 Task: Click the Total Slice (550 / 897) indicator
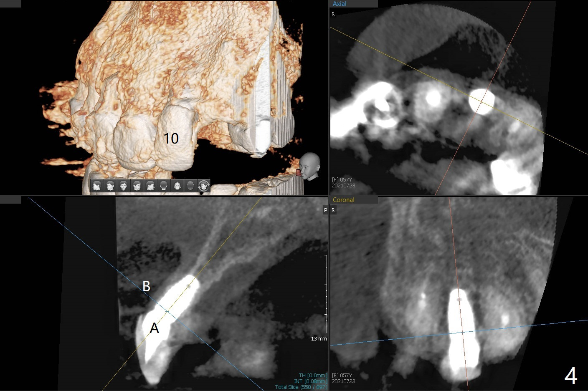tap(301, 387)
